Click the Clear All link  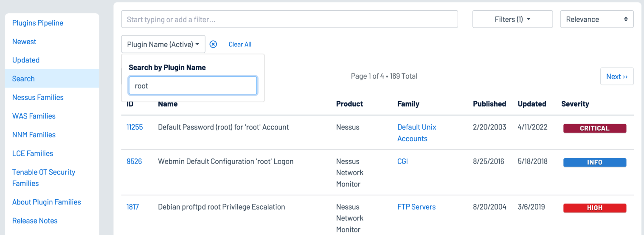[240, 44]
